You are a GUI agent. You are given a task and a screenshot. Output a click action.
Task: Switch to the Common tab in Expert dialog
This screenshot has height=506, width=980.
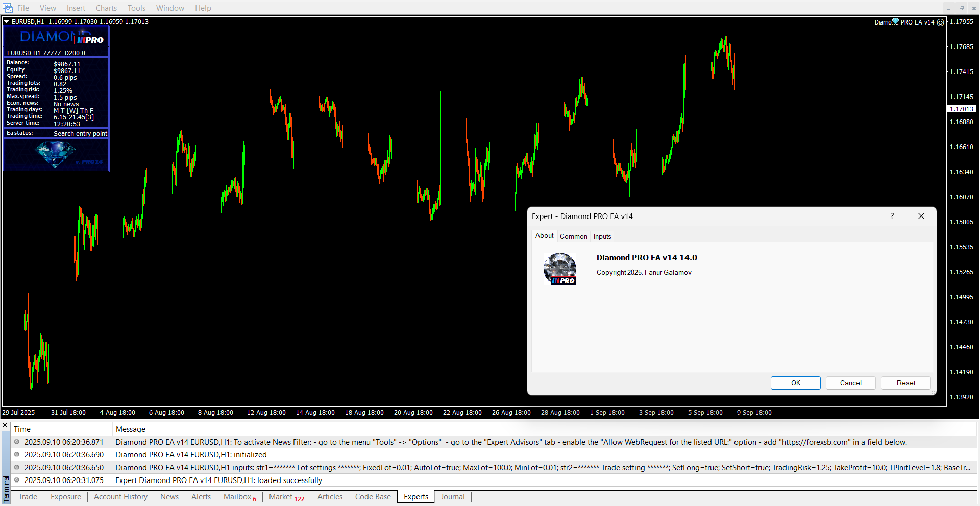(x=573, y=236)
